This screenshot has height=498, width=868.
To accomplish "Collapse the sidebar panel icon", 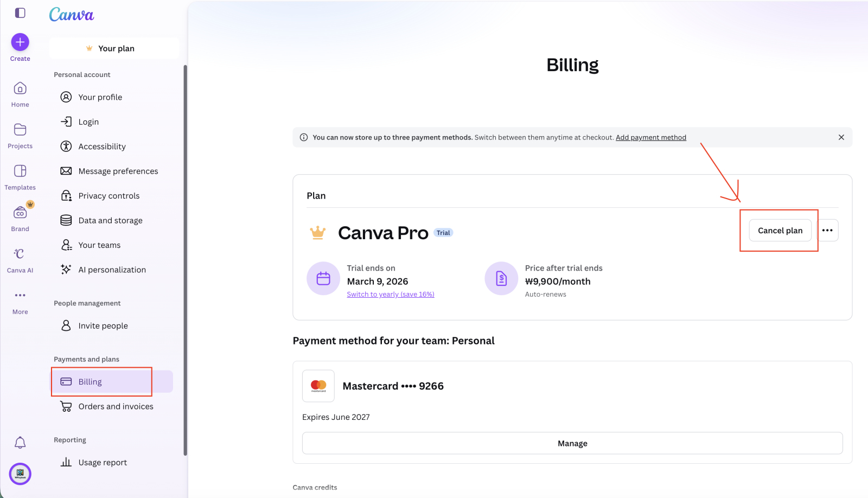I will coord(20,12).
